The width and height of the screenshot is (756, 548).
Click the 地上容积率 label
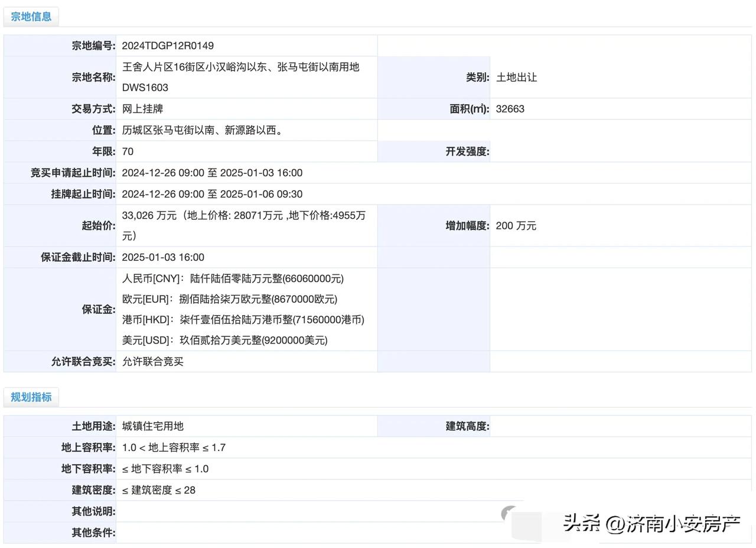pos(88,448)
